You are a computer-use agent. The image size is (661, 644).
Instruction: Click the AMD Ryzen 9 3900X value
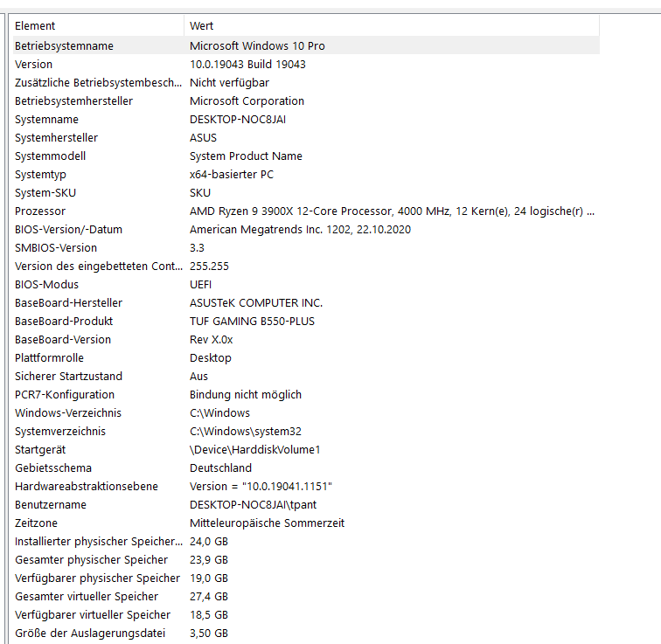[x=392, y=211]
